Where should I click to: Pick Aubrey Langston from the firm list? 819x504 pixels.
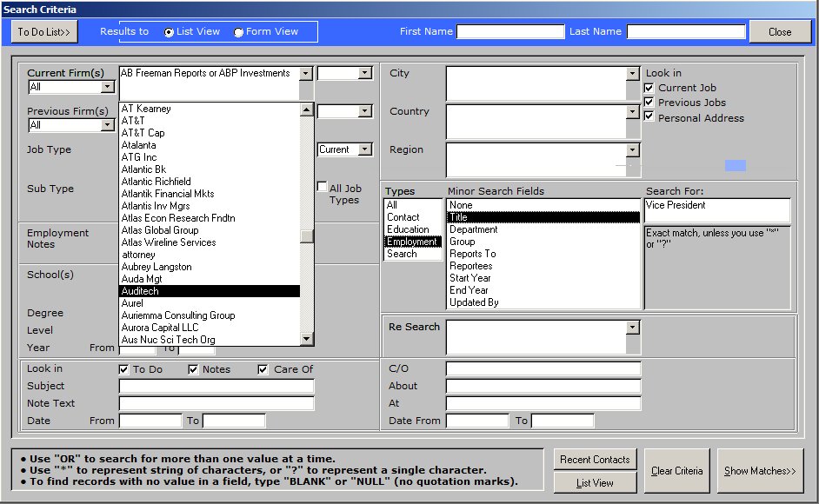point(210,267)
